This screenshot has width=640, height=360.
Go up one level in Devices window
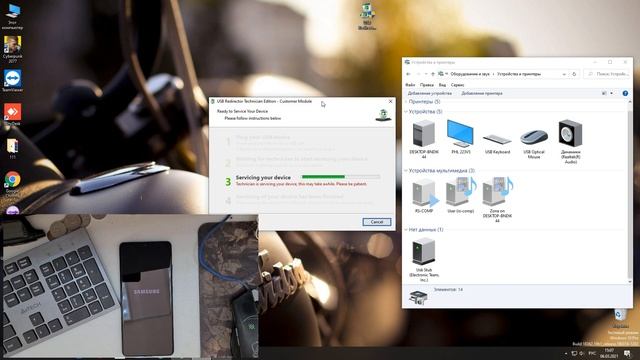433,74
